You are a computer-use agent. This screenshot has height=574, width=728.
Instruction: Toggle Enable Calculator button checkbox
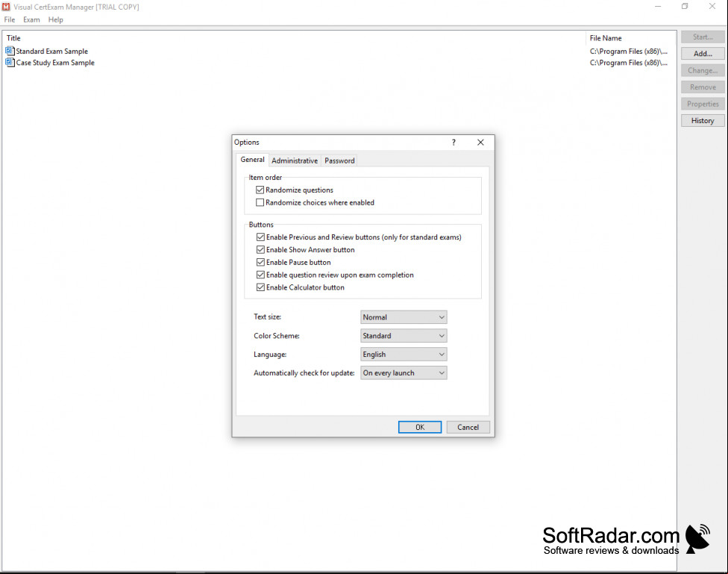tap(260, 287)
